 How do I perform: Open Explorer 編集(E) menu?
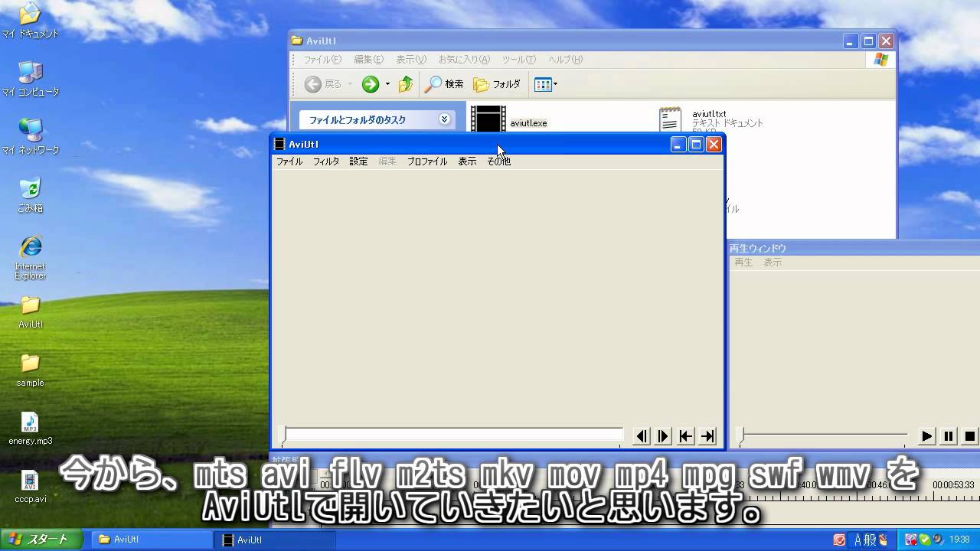(368, 60)
